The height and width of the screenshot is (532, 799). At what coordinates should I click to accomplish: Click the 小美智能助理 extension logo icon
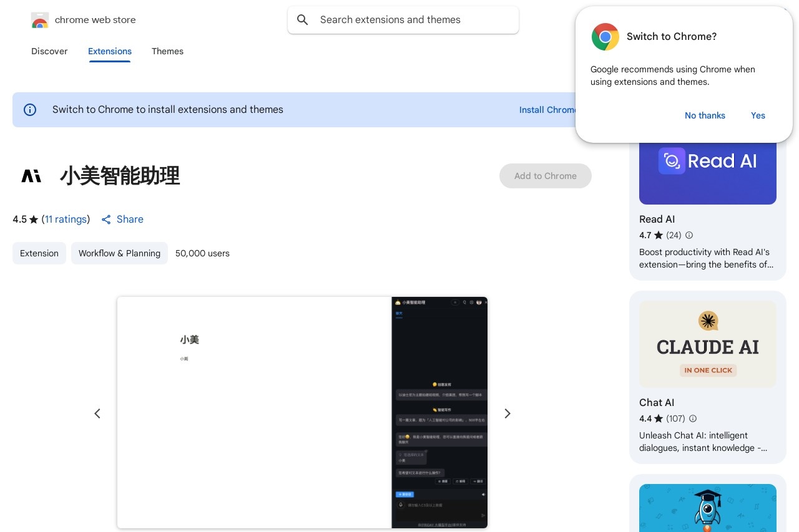(x=31, y=176)
